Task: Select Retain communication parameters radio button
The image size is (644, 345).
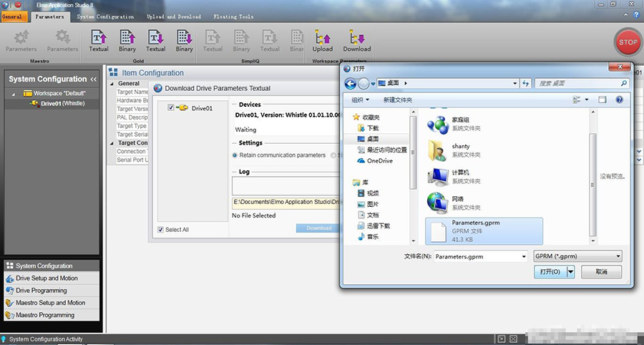Action: [235, 155]
